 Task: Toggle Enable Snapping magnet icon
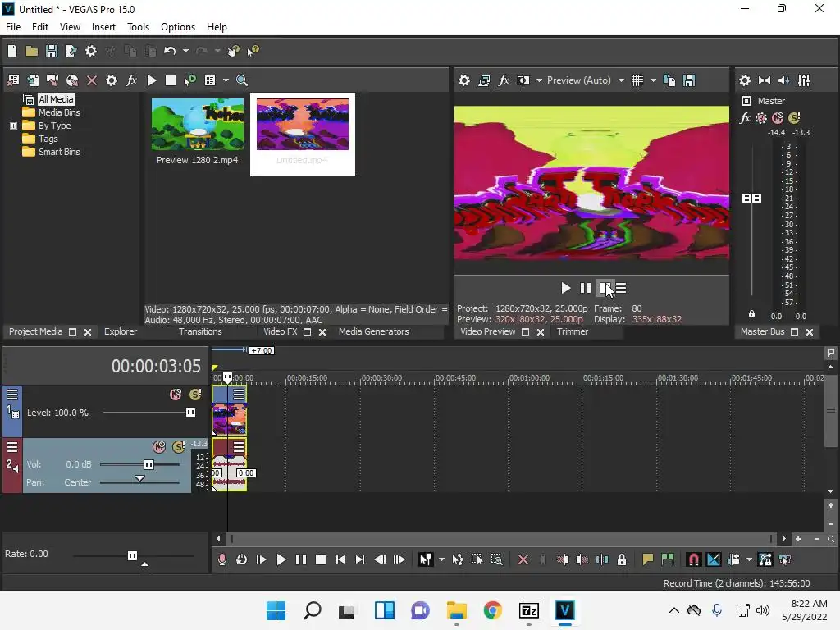coord(693,559)
